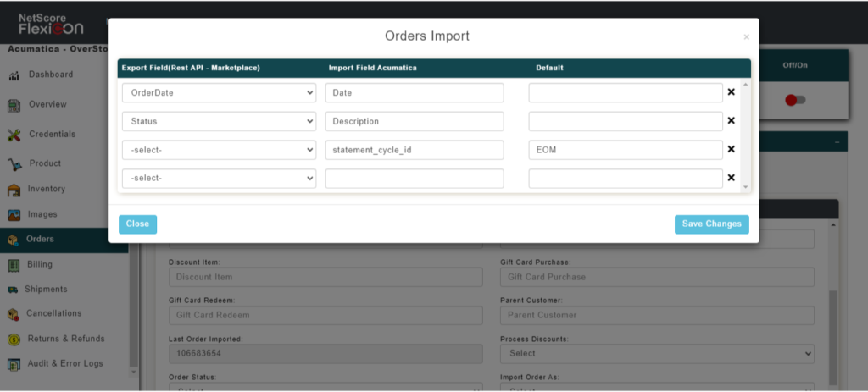Screen dimensions: 868x392
Task: Dismiss the Orders Import dialog with X
Action: point(746,37)
